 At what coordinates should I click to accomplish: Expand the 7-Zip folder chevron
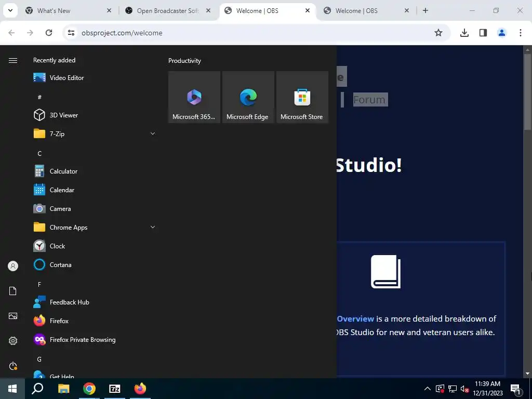point(153,134)
